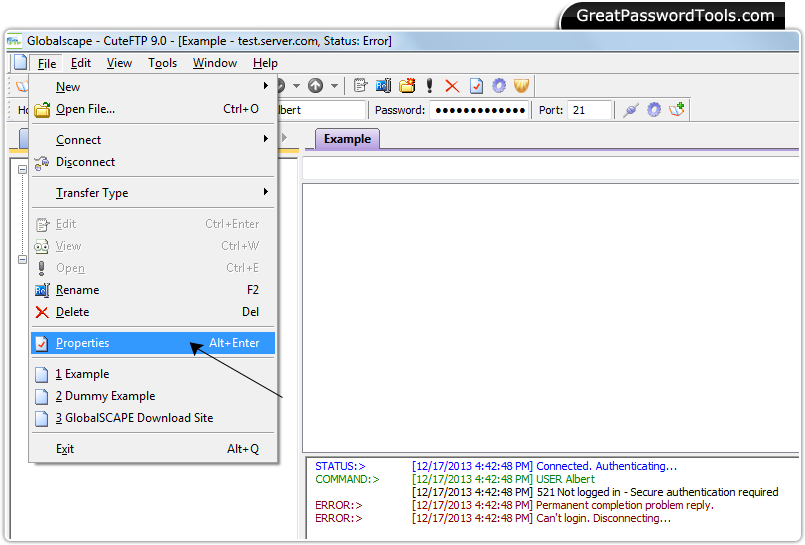Select the Example tab

(x=347, y=139)
